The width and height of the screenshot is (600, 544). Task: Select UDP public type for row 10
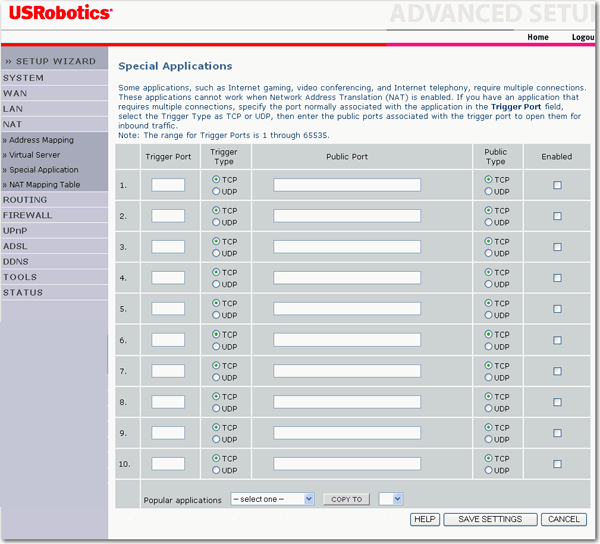tap(488, 470)
